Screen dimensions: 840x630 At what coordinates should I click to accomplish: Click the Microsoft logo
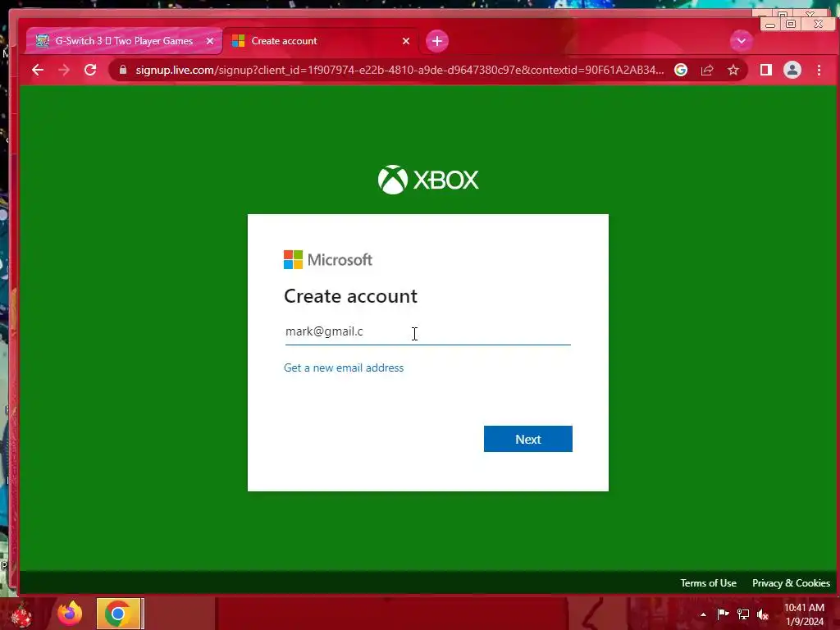coord(328,260)
